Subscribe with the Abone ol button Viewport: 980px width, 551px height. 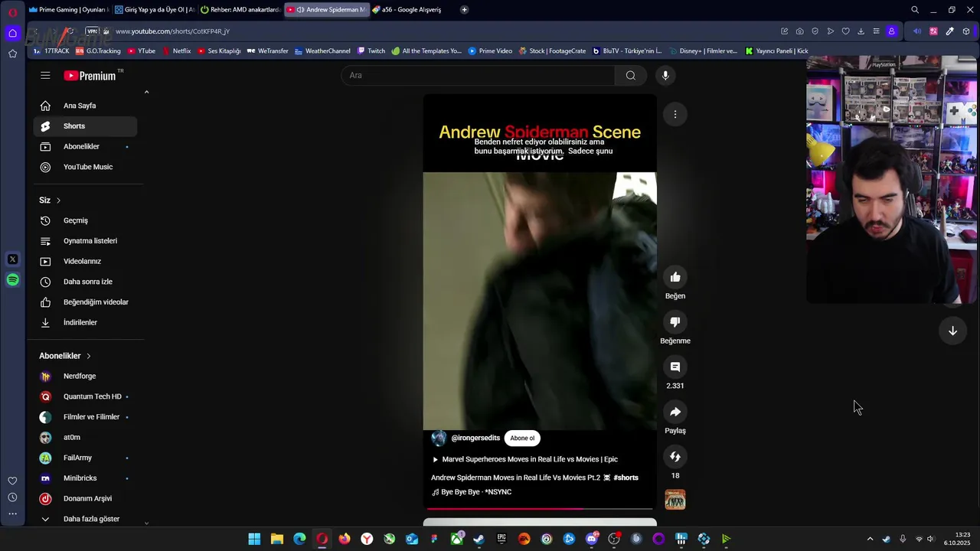[522, 439]
